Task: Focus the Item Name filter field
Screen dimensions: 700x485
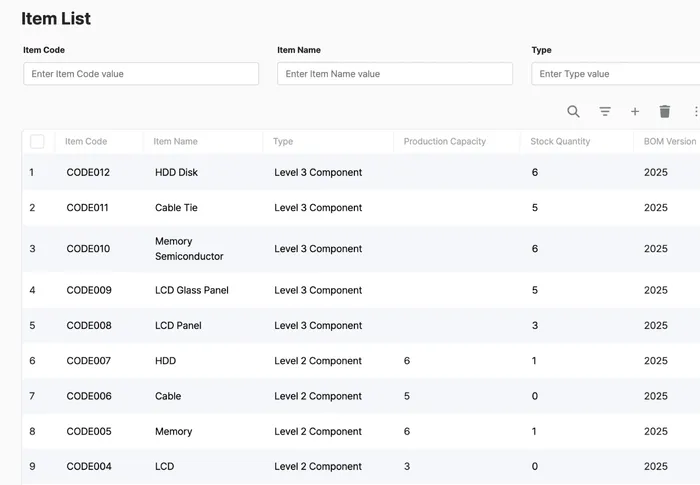Action: tap(395, 74)
